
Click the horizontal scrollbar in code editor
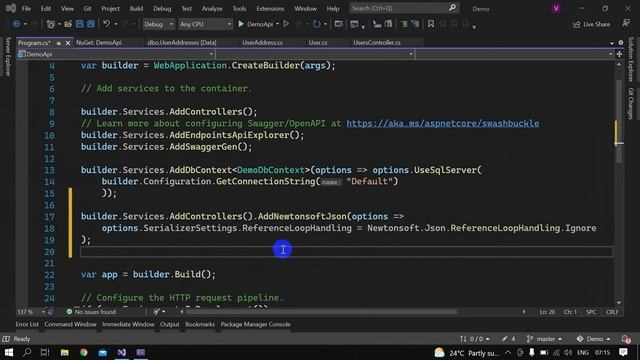pyautogui.click(x=321, y=312)
